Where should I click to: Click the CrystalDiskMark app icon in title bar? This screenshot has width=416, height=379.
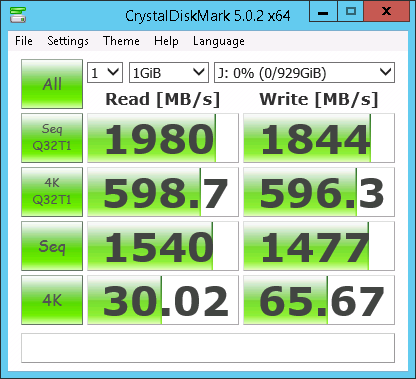pos(18,15)
